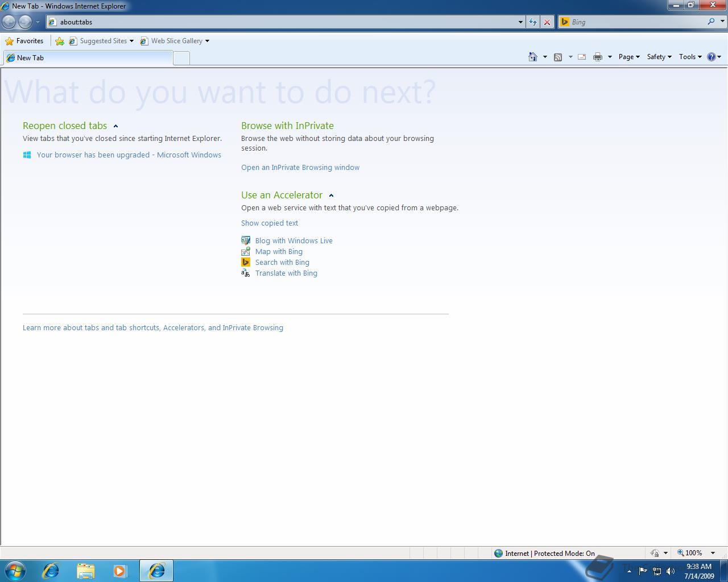Viewport: 728px width, 582px height.
Task: Open the address bar autocomplete dropdown
Action: 520,22
